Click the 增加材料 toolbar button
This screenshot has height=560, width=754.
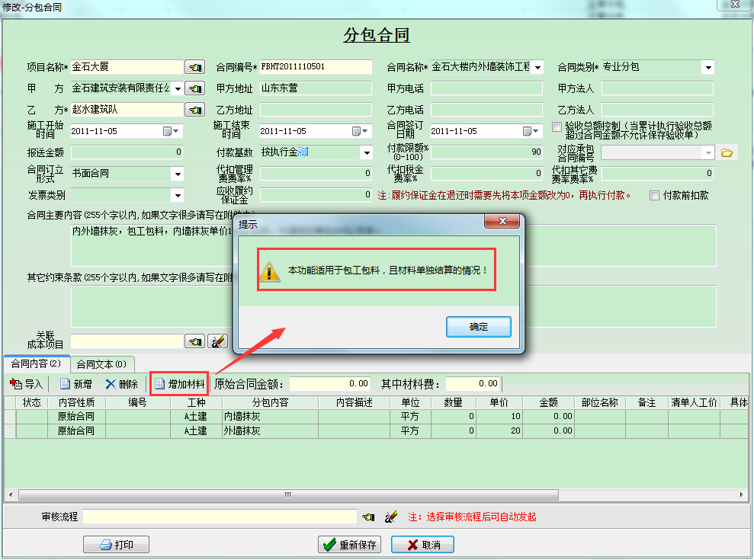tap(179, 384)
